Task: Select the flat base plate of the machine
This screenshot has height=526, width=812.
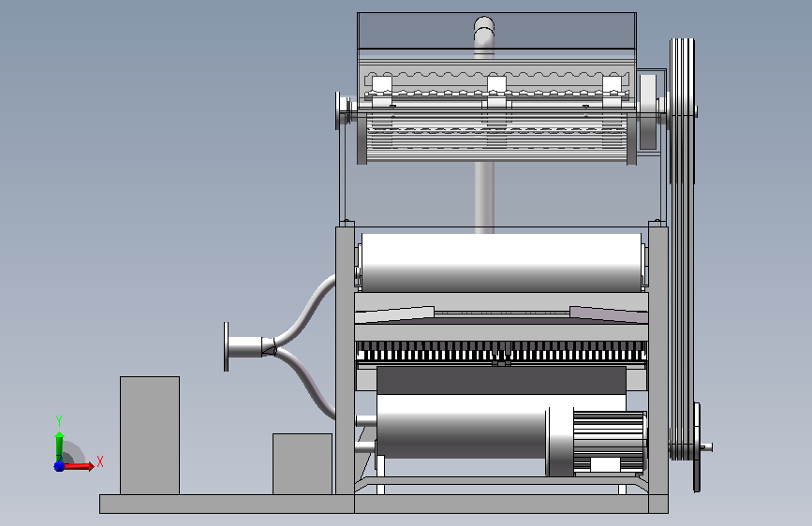Action: click(384, 504)
